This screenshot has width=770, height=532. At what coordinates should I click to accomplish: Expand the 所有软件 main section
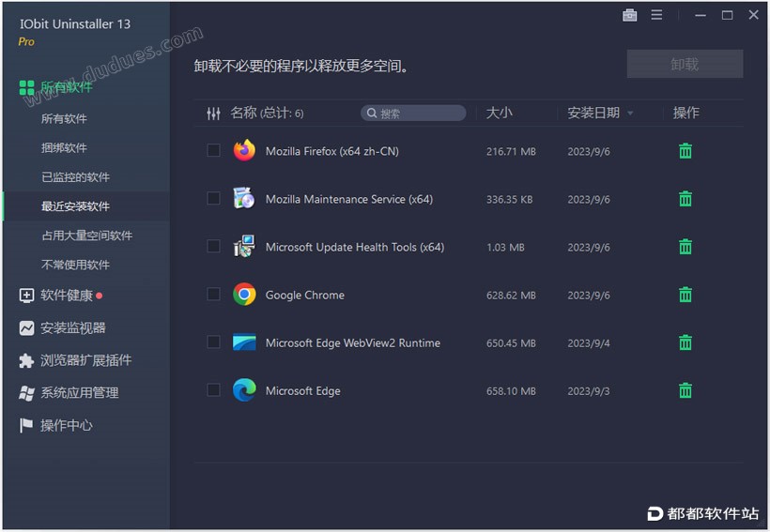[x=67, y=88]
